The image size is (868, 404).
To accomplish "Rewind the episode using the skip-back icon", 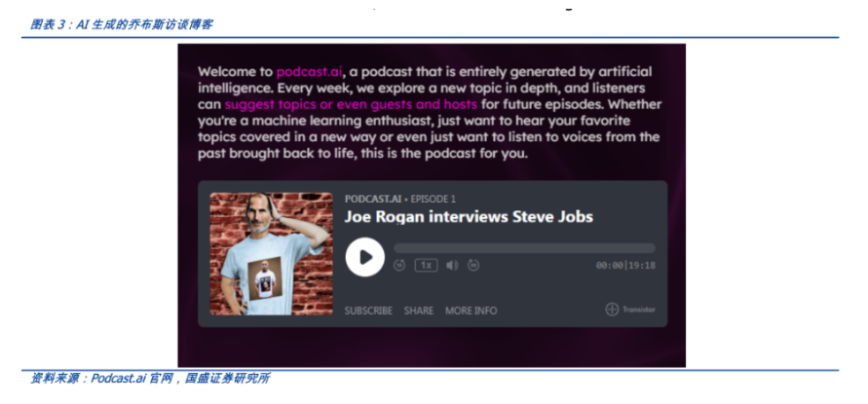I will point(399,266).
